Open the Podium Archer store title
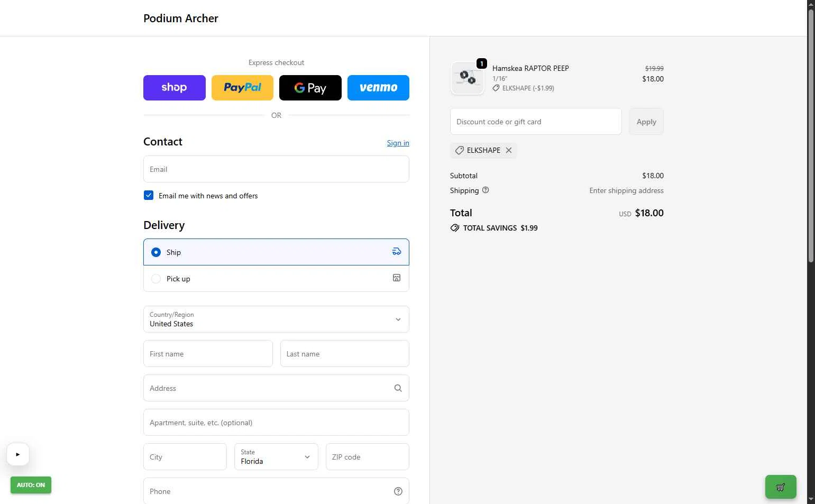815x504 pixels. tap(181, 19)
